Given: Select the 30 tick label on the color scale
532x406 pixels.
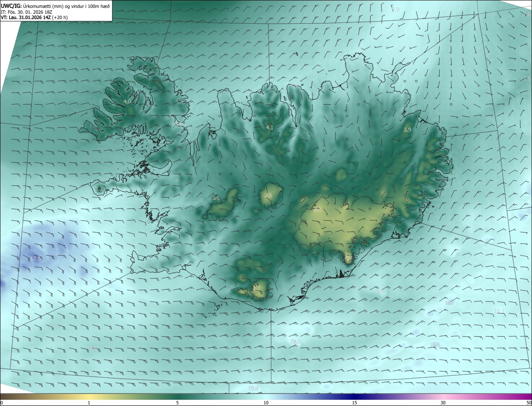Looking at the screenshot, I should (x=443, y=403).
